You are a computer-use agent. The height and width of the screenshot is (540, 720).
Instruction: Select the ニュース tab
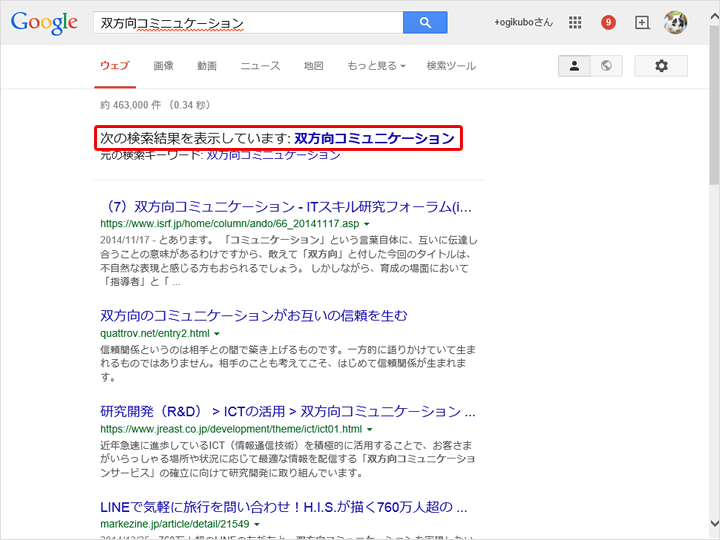click(260, 66)
